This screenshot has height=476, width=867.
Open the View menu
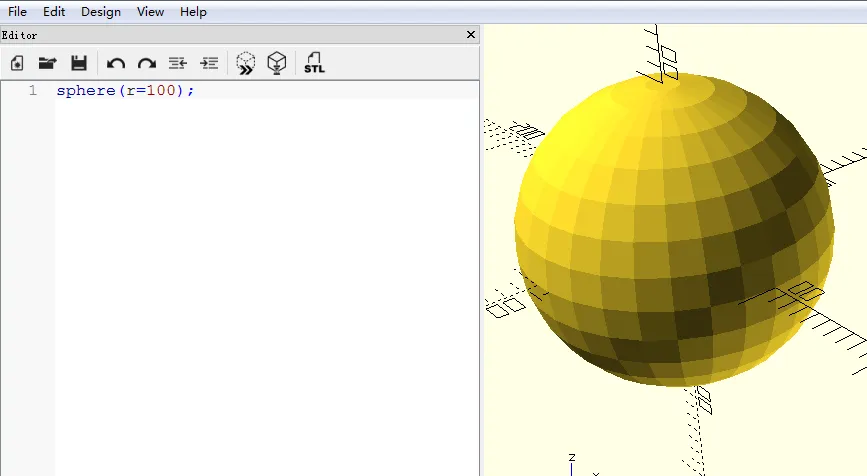pyautogui.click(x=150, y=12)
